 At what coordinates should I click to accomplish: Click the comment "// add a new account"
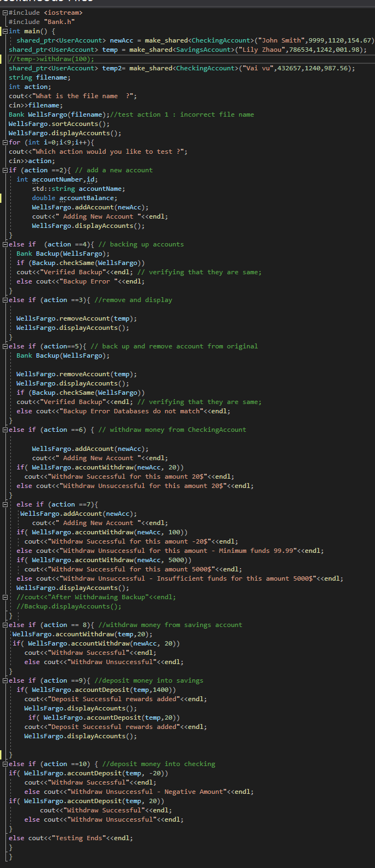click(114, 170)
